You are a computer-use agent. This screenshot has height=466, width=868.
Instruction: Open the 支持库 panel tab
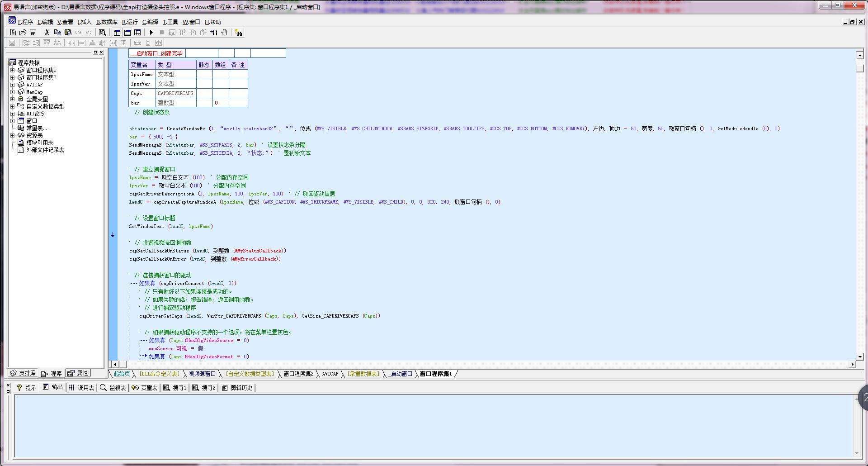23,373
